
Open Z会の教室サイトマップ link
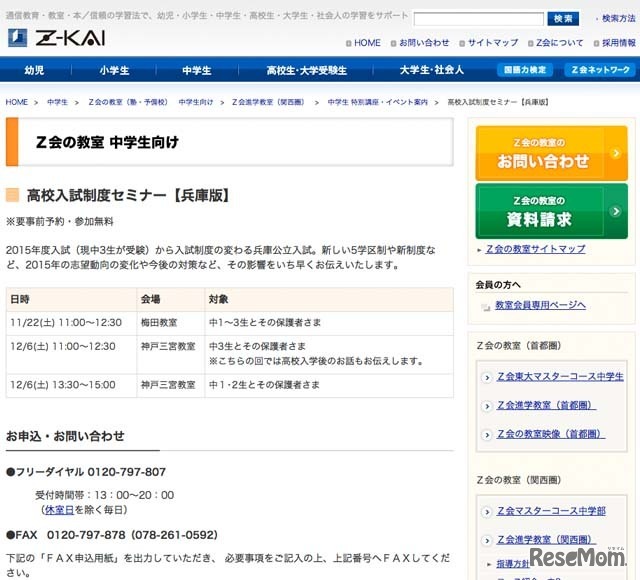(536, 249)
